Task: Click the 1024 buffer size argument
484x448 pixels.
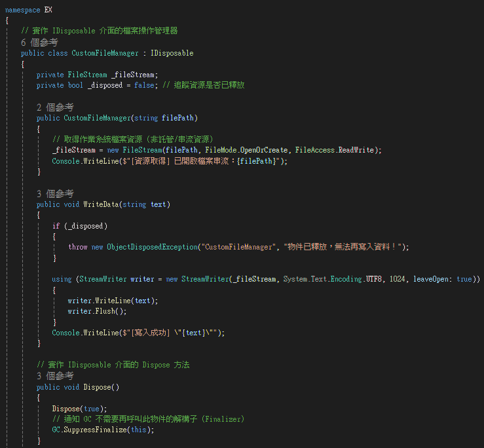Action: coord(398,279)
